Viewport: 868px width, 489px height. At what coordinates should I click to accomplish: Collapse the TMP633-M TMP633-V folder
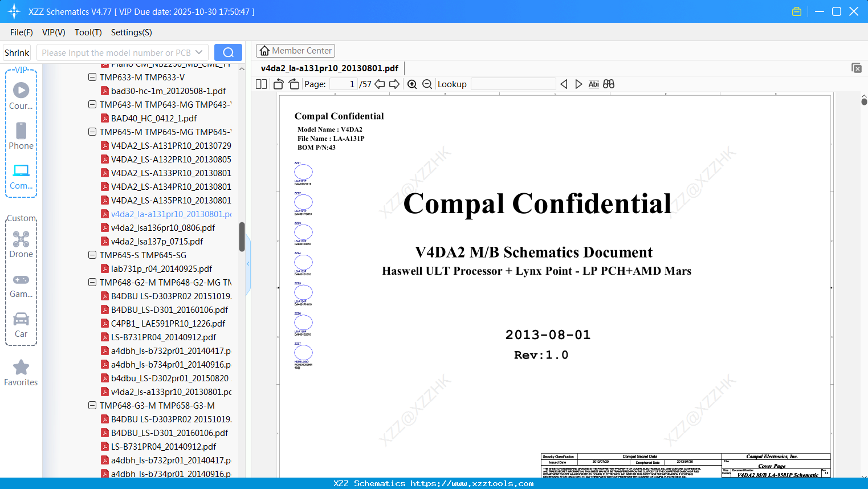tap(92, 77)
